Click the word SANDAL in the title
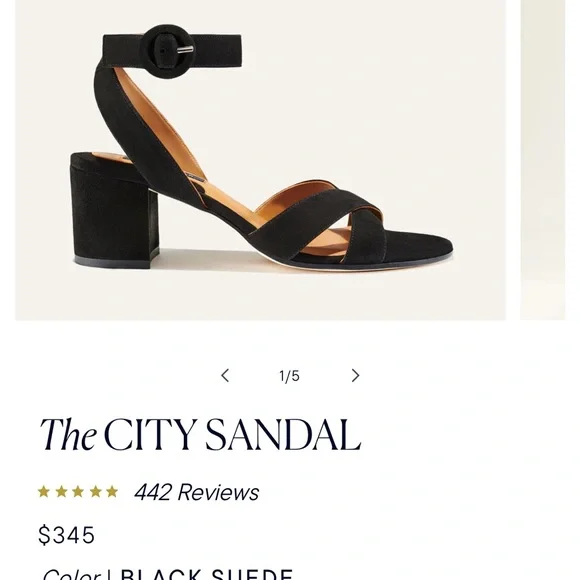This screenshot has height=580, width=580. [x=283, y=434]
